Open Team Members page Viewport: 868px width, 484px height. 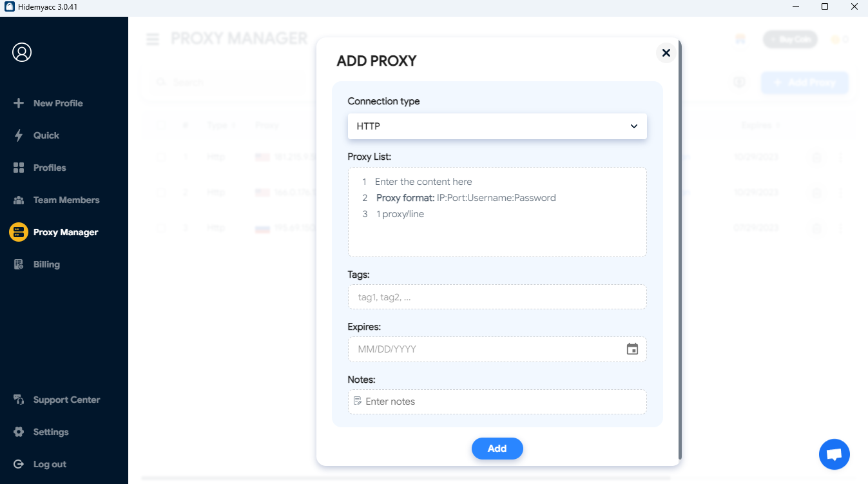[66, 200]
